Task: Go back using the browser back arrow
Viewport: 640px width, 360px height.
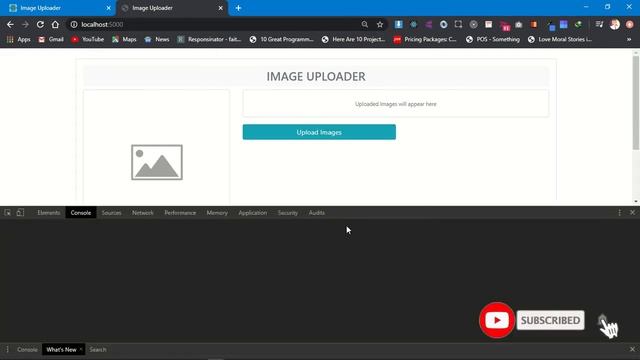Action: click(x=10, y=24)
